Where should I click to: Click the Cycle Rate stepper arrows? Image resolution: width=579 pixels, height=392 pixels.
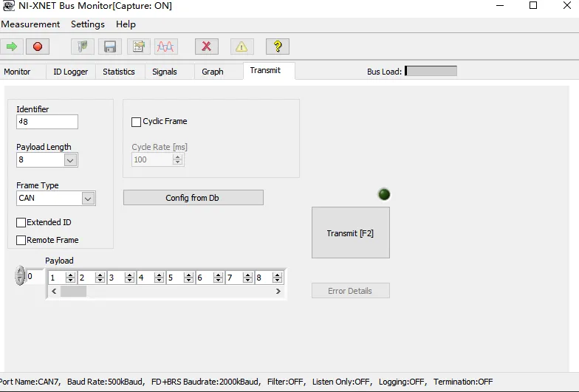pyautogui.click(x=177, y=159)
